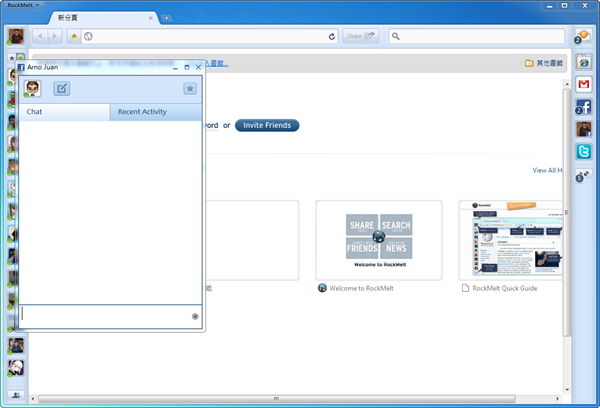Focus the address bar URL field
Screen dimensions: 600x408
210,36
